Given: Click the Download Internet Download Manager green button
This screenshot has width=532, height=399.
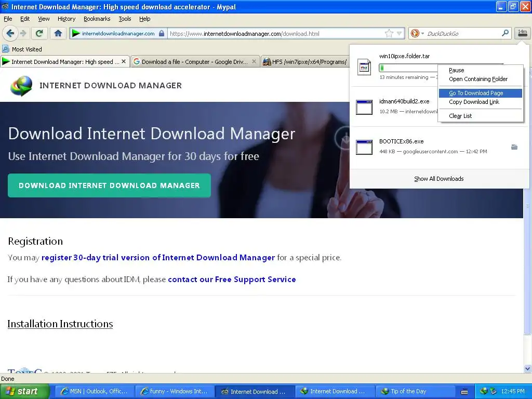Looking at the screenshot, I should coord(109,185).
